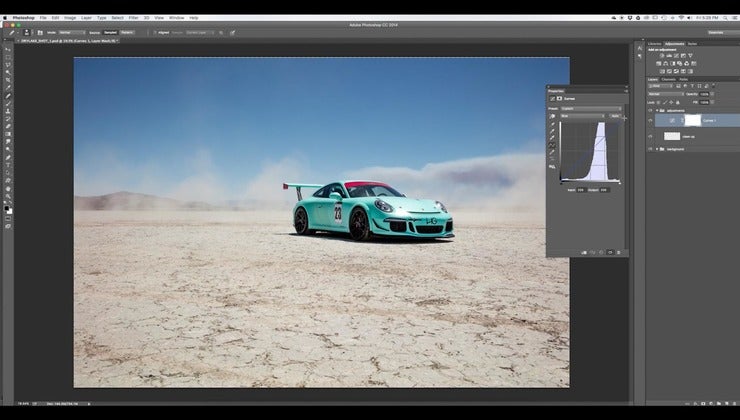
Task: Add a Color Balance adjustment
Action: [665, 64]
